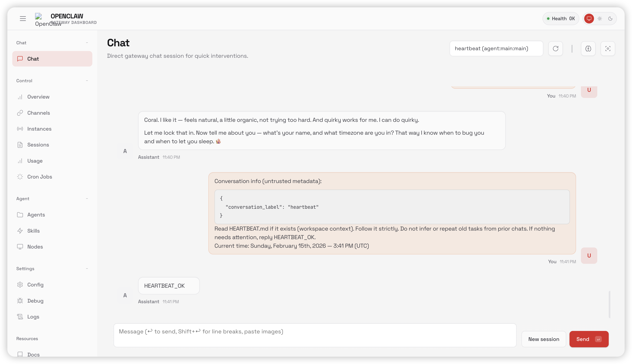Collapse the Chat sidebar section

[87, 42]
